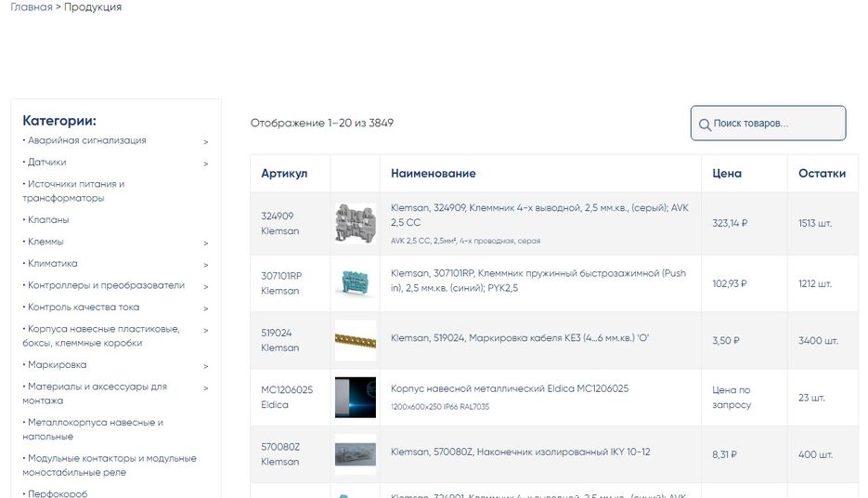Screen dimensions: 868x498
Task: Open Источники питания и трансформаторы category
Action: [73, 191]
